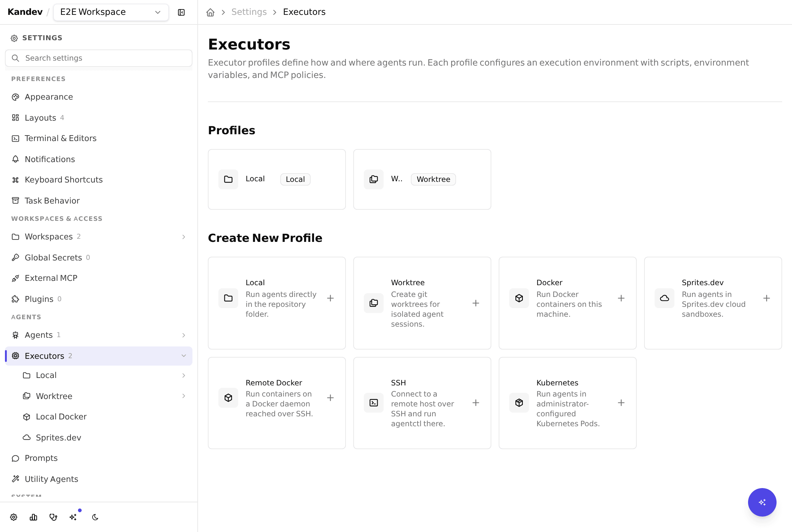Click the Executors breadcrumb text
This screenshot has height=532, width=792.
304,12
